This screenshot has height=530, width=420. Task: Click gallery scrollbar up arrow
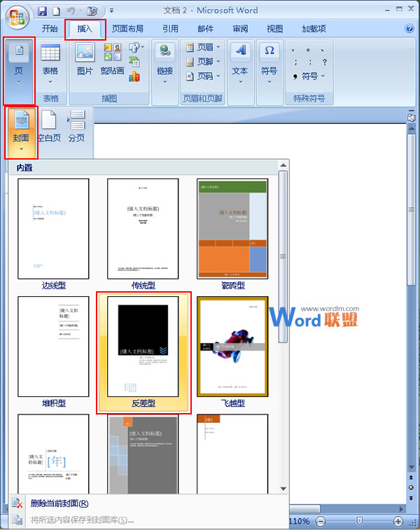283,165
